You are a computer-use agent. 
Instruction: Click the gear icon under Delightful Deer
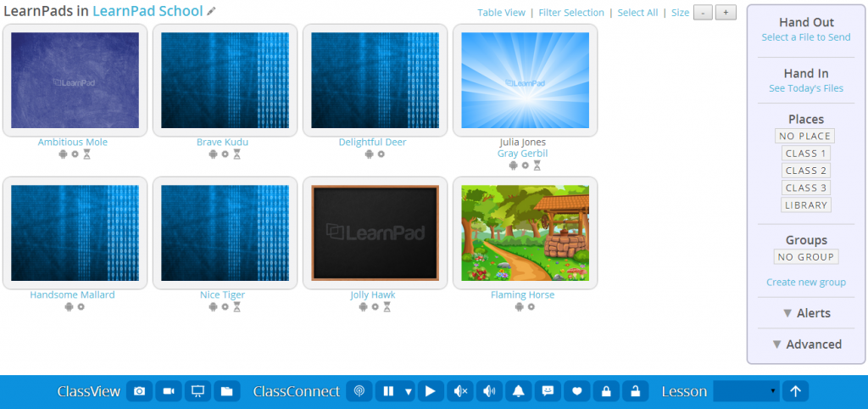(x=381, y=154)
